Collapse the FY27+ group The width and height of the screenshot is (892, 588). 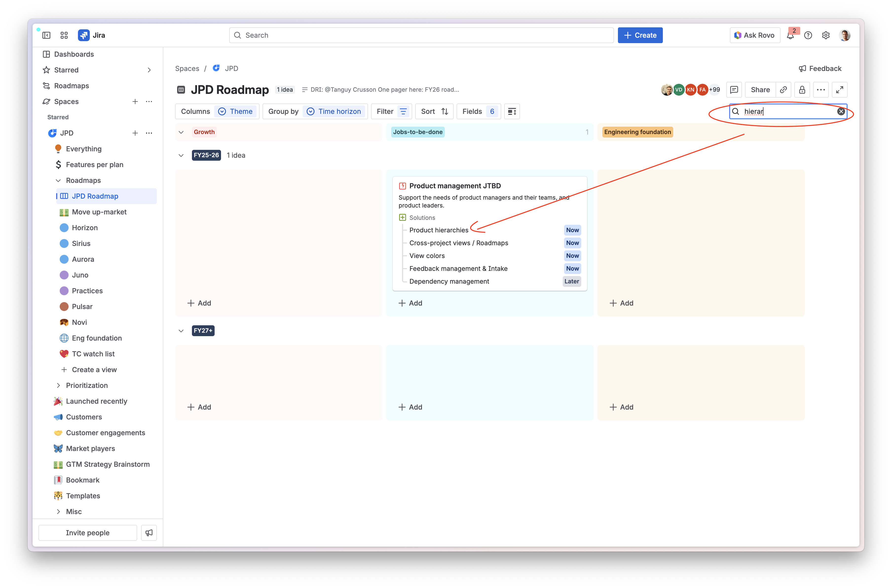(181, 331)
